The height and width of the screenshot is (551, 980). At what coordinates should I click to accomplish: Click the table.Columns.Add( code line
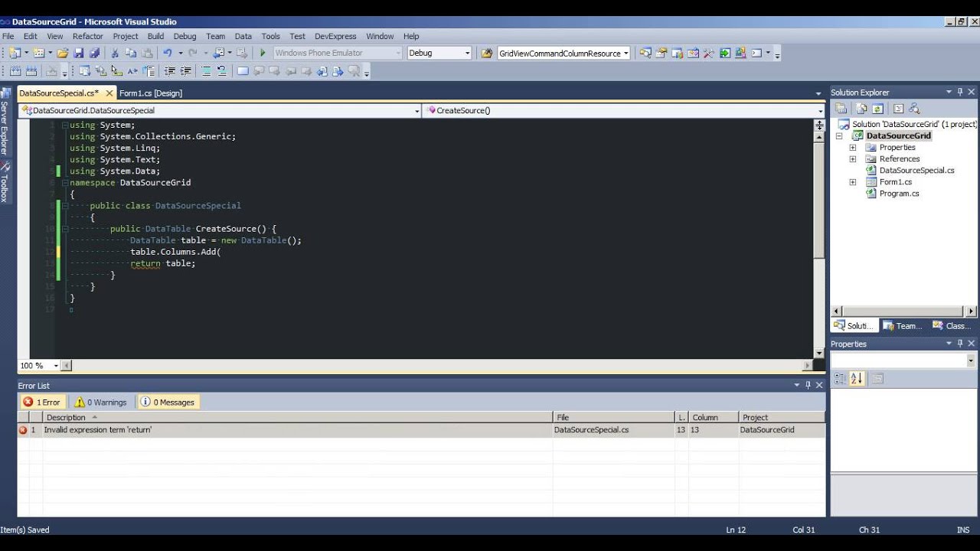click(x=175, y=252)
